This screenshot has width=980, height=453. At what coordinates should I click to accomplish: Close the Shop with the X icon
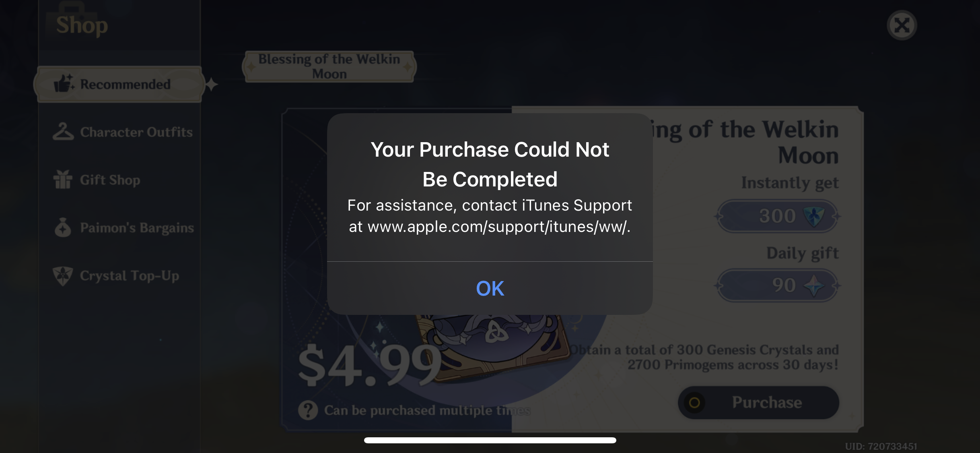point(902,25)
